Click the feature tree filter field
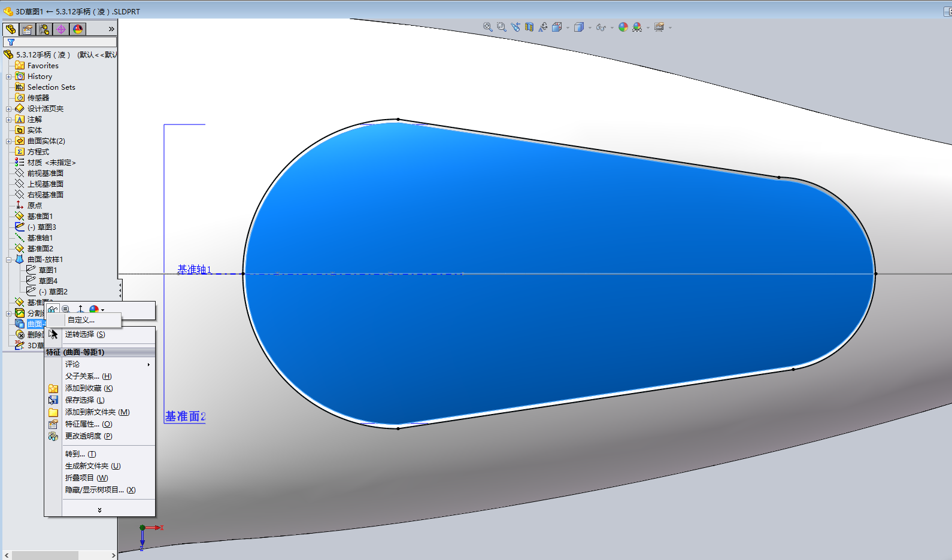Viewport: 952px width, 560px height. [x=60, y=42]
